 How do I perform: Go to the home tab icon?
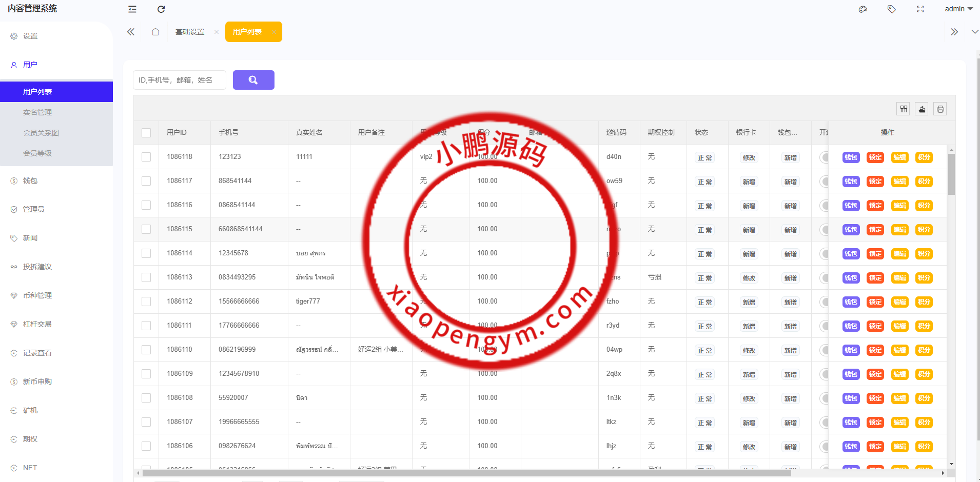tap(155, 32)
